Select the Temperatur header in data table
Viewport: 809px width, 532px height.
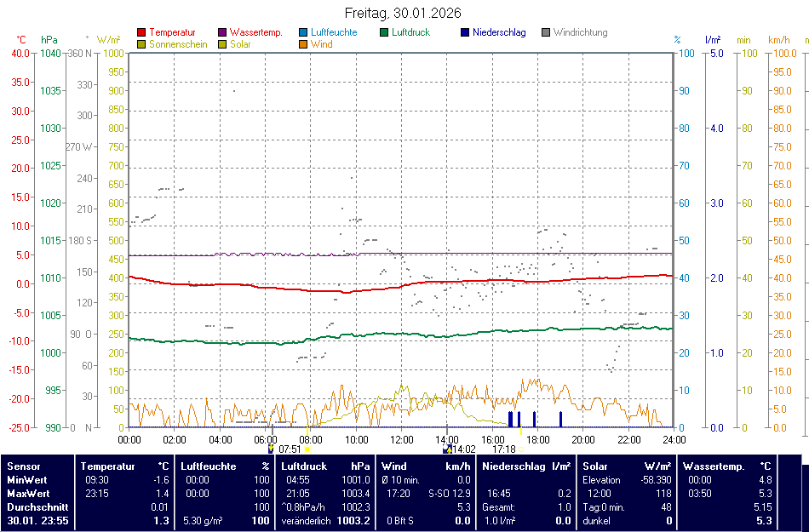click(x=108, y=466)
